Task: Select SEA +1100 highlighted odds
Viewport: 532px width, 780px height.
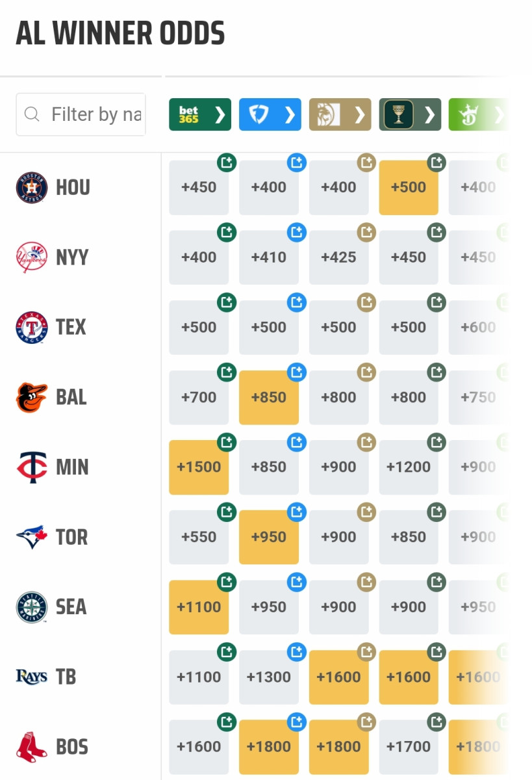Action: pyautogui.click(x=198, y=608)
